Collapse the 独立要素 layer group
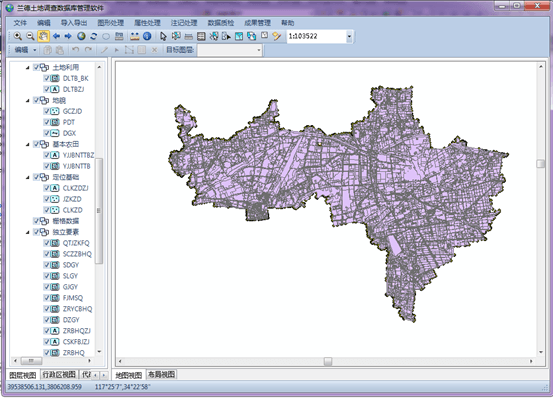Screen dimensions: 553x398 pyautogui.click(x=28, y=232)
